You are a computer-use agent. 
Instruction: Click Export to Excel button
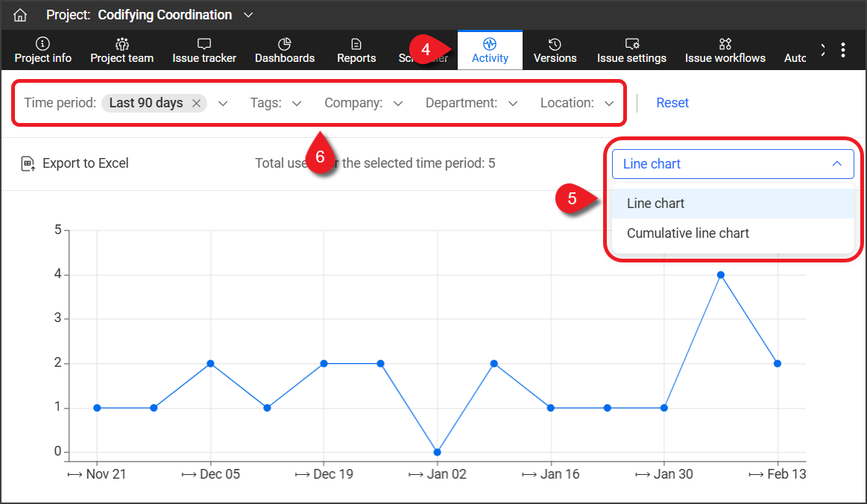tap(75, 163)
